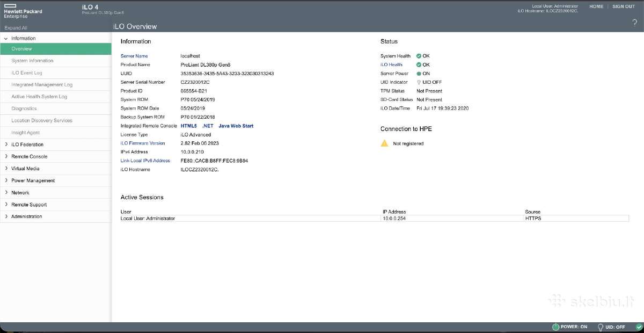Click SIGN OUT in the header
The width and height of the screenshot is (644, 333).
tap(624, 6)
